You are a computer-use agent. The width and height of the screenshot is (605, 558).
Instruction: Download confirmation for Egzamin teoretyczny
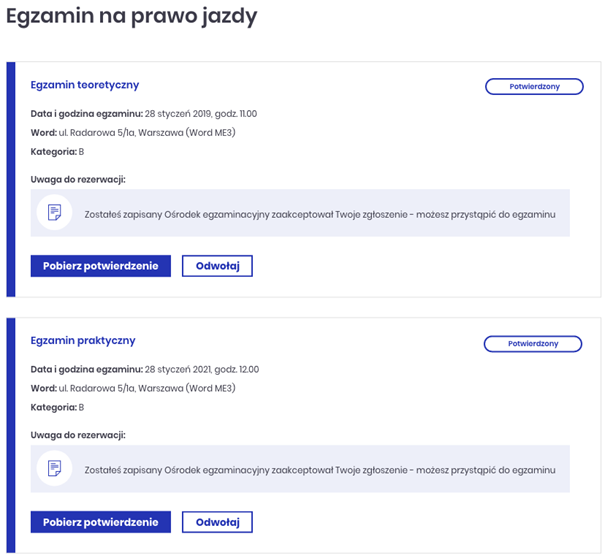click(x=101, y=266)
